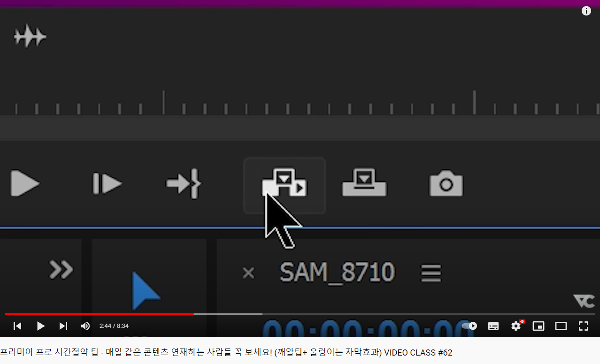Skip to the previous video
The height and width of the screenshot is (364, 600).
tap(17, 326)
